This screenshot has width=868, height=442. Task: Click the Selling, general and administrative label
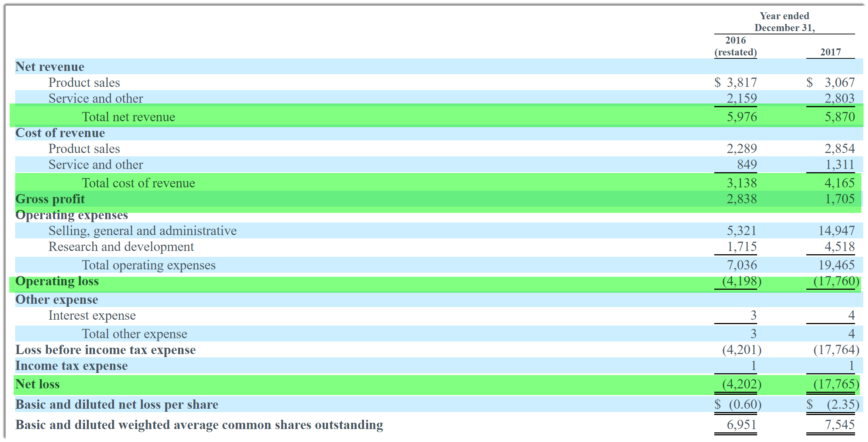pyautogui.click(x=142, y=231)
